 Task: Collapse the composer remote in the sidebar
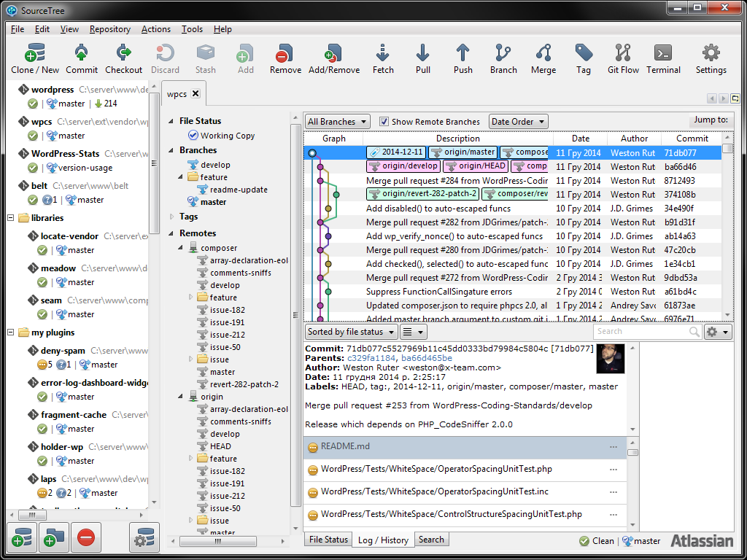pyautogui.click(x=179, y=247)
